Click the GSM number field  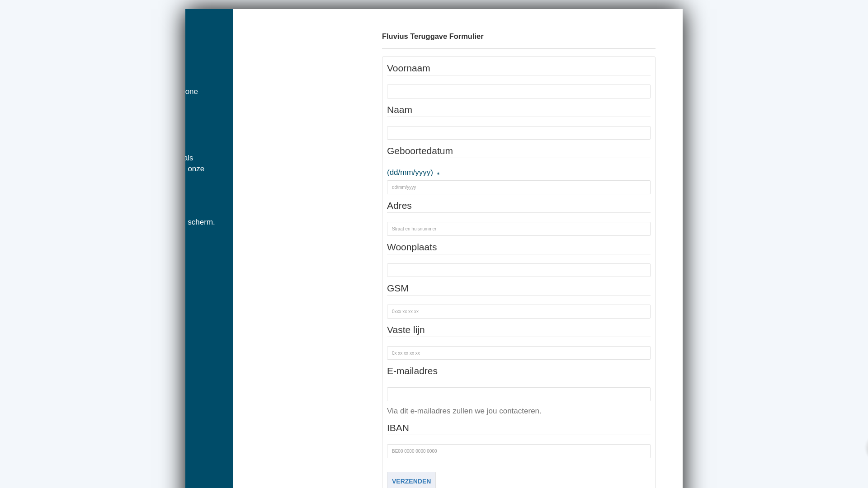pyautogui.click(x=519, y=312)
